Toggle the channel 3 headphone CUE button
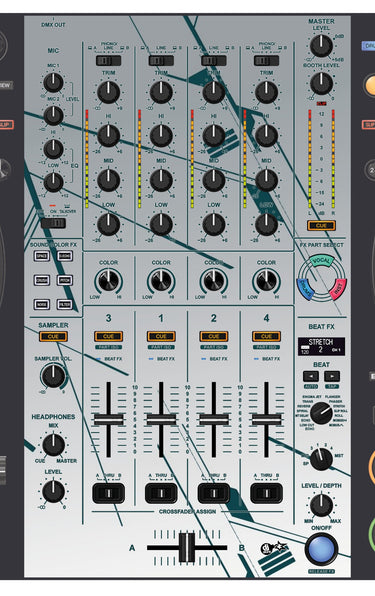The height and width of the screenshot is (596, 375). click(108, 336)
